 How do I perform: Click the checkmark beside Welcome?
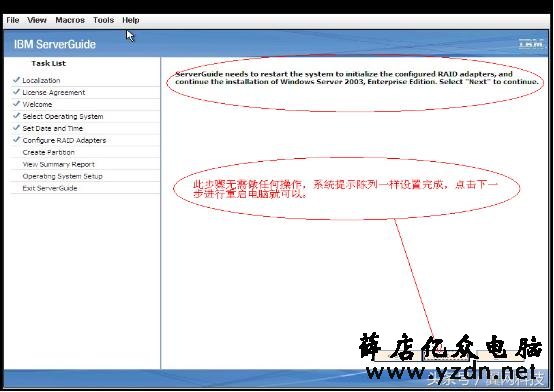pos(16,104)
